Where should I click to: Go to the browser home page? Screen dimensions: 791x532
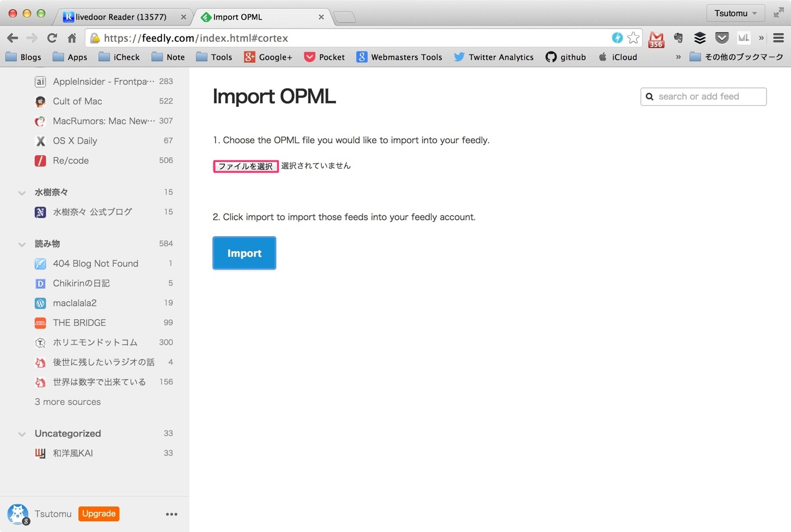72,38
